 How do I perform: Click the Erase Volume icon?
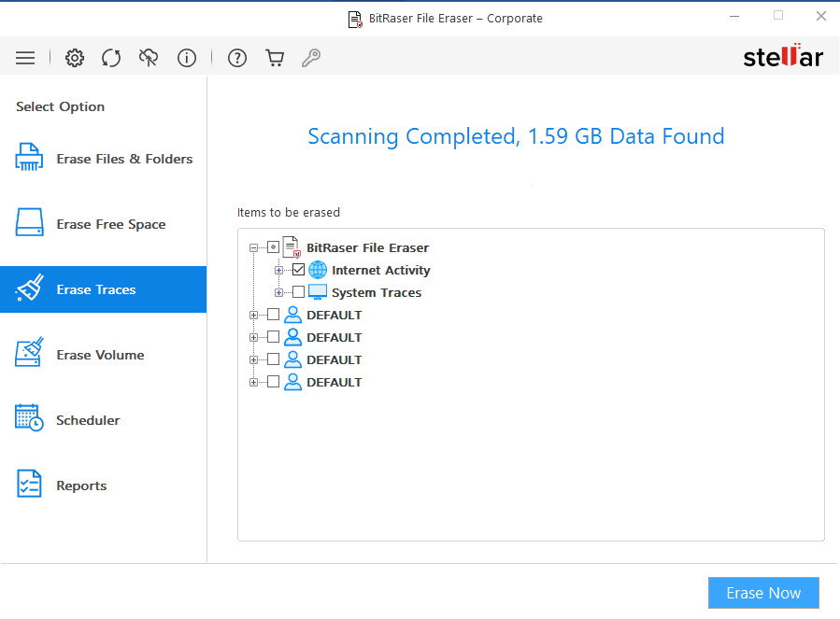[x=29, y=352]
